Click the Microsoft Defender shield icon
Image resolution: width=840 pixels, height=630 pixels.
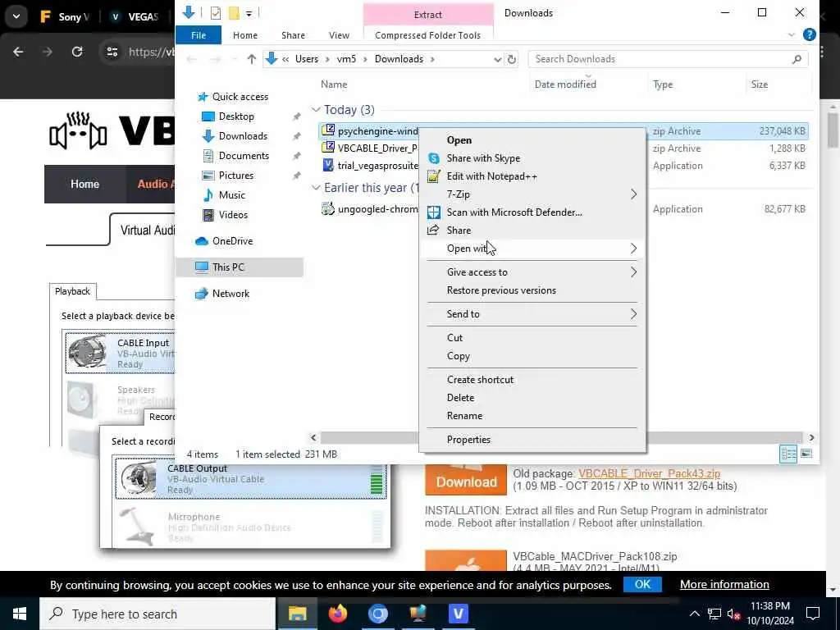(x=433, y=212)
